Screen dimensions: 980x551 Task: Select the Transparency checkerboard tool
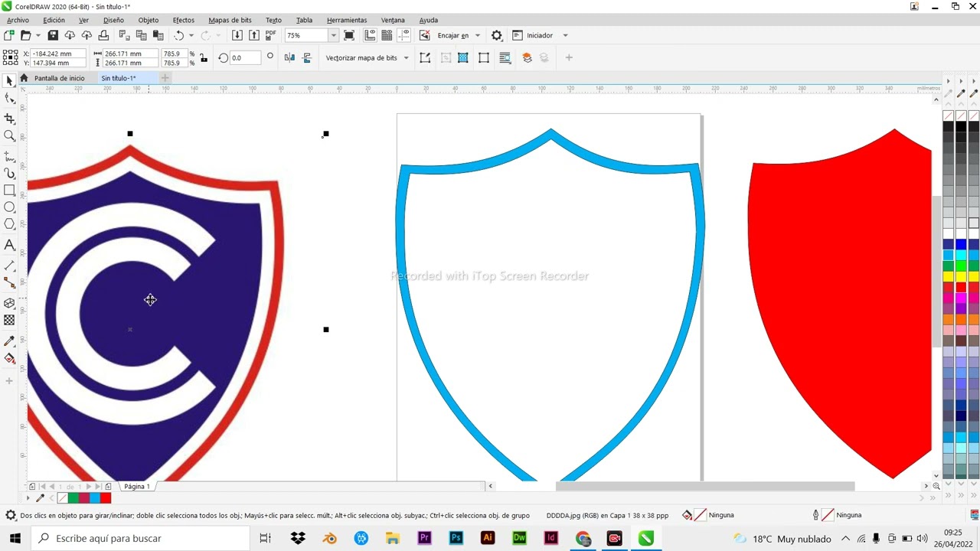point(9,321)
